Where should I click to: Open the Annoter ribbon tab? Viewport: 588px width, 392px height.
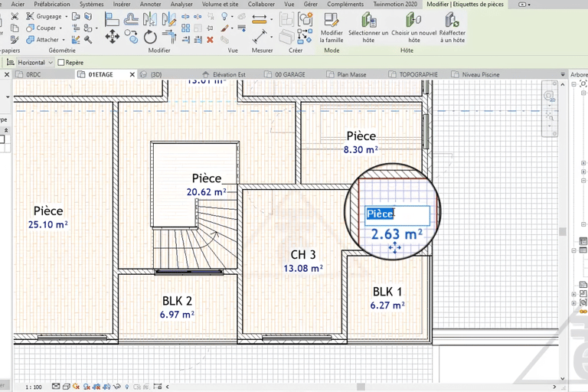(150, 4)
